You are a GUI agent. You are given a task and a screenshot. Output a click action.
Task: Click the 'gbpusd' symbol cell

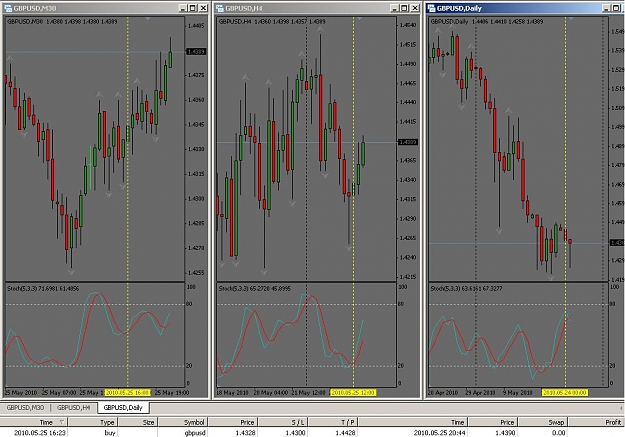[195, 433]
